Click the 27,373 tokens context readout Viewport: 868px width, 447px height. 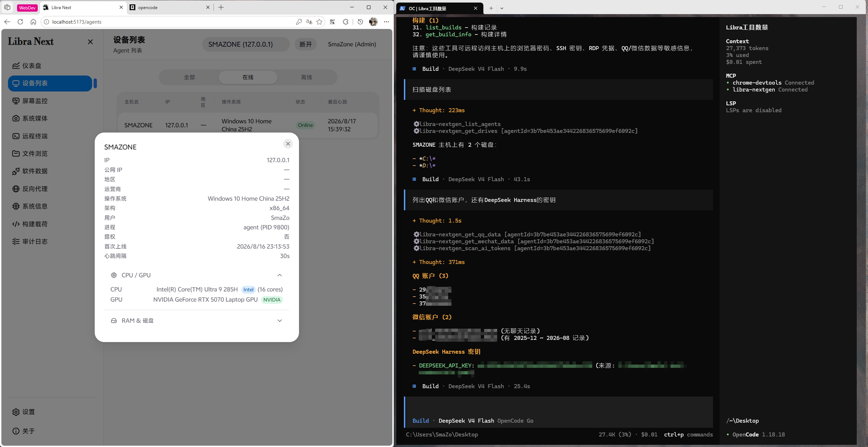pyautogui.click(x=747, y=48)
